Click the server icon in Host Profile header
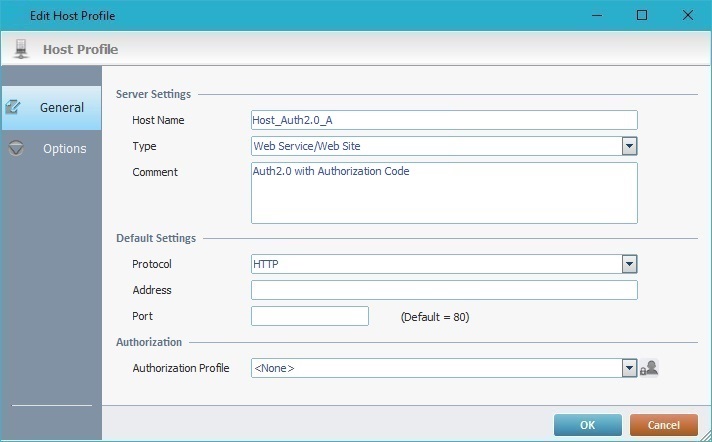The image size is (712, 442). click(x=21, y=49)
